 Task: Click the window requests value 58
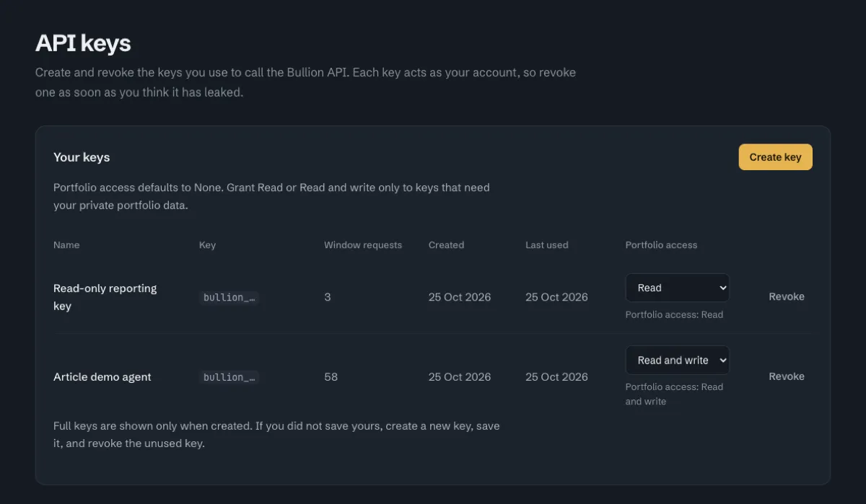[x=331, y=377]
